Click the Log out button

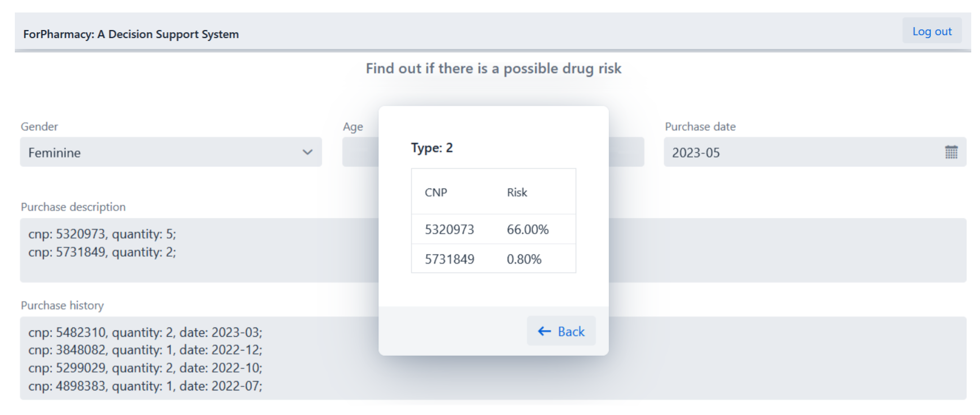point(932,31)
